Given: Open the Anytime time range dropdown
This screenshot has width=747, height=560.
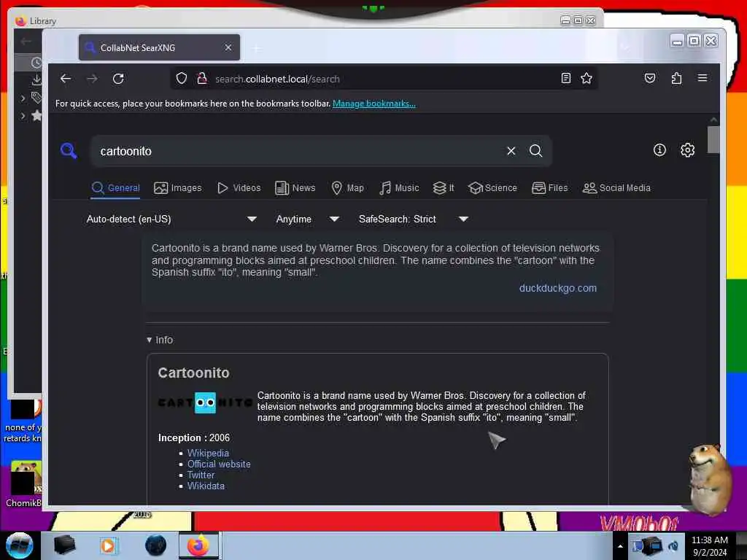Looking at the screenshot, I should (x=307, y=219).
